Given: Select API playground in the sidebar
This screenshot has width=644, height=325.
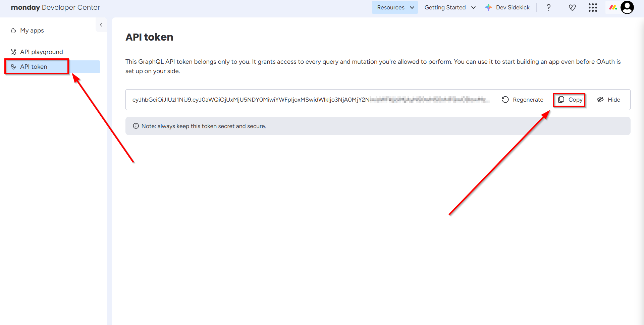Looking at the screenshot, I should pyautogui.click(x=41, y=52).
